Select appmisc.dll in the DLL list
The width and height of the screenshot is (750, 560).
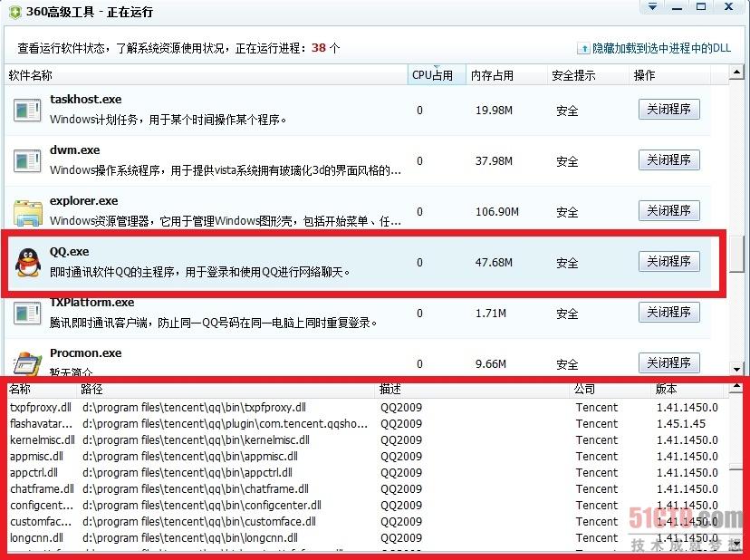36,457
